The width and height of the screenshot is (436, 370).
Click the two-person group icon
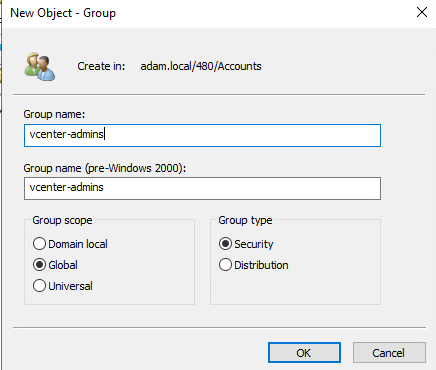click(x=40, y=66)
